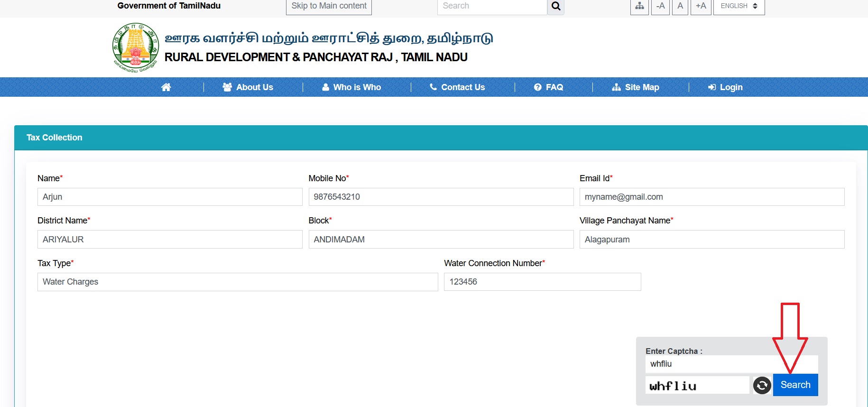Go to Contact Us page
This screenshot has height=407, width=868.
(457, 87)
